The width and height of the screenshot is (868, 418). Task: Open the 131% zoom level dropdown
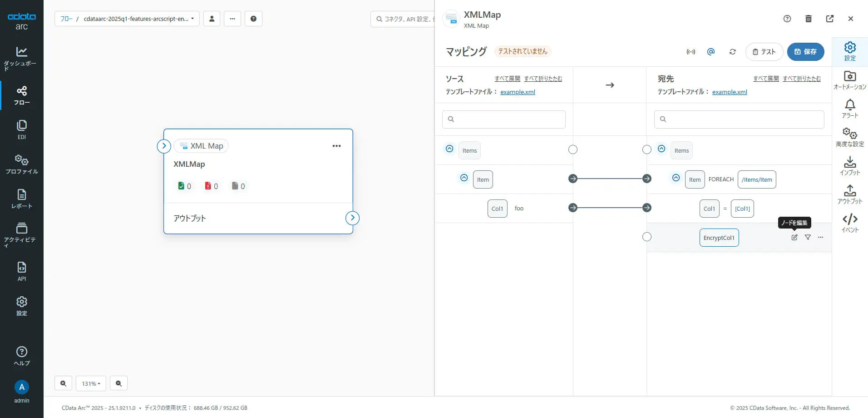[x=91, y=383]
